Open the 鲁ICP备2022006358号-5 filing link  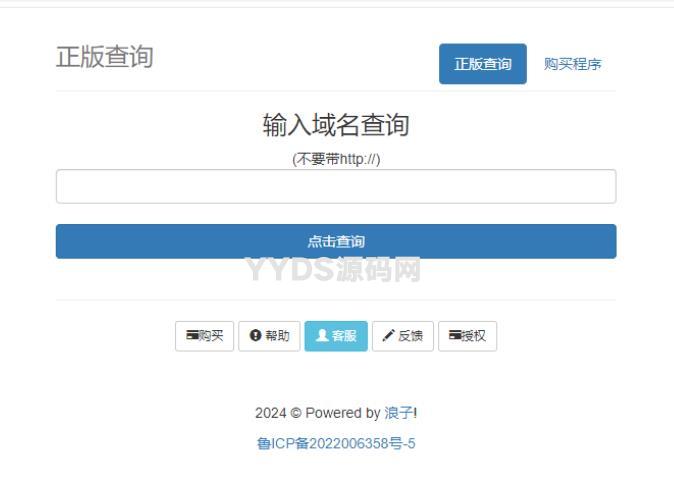tap(336, 443)
